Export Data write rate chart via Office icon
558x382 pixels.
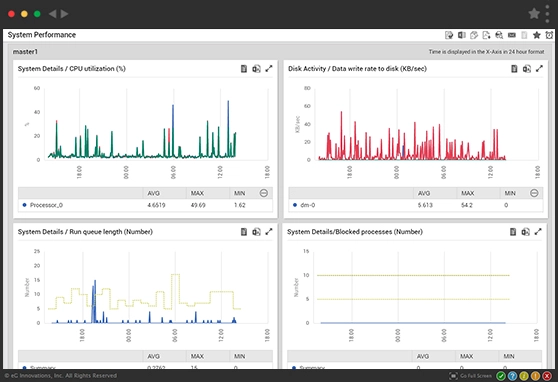(527, 69)
